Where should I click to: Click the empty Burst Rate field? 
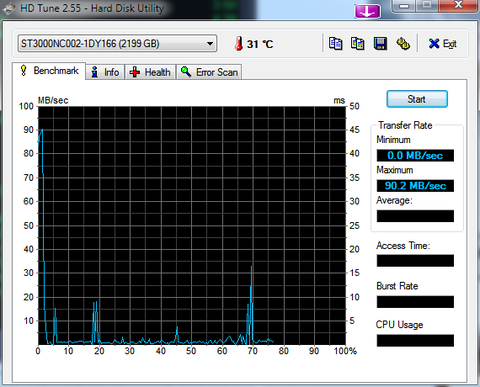pyautogui.click(x=415, y=302)
